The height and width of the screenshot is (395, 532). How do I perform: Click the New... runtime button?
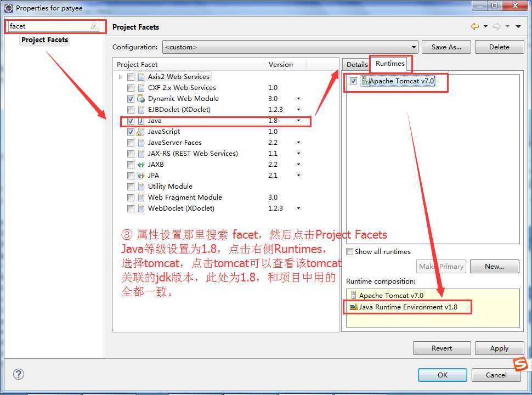point(494,267)
